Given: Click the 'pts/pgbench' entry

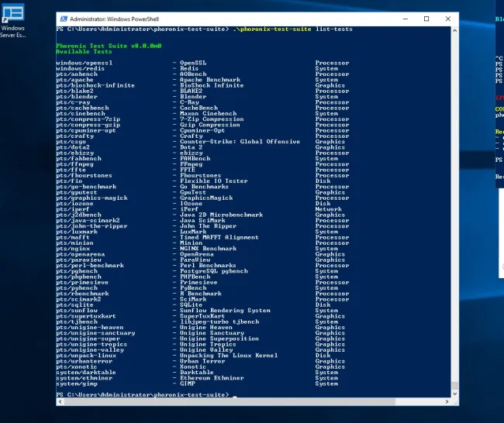Looking at the screenshot, I should 77,271.
